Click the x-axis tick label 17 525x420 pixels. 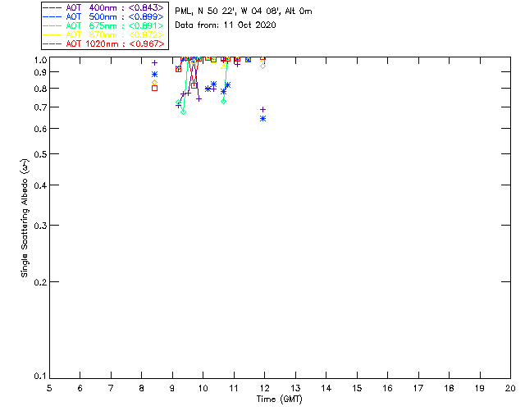coord(418,388)
